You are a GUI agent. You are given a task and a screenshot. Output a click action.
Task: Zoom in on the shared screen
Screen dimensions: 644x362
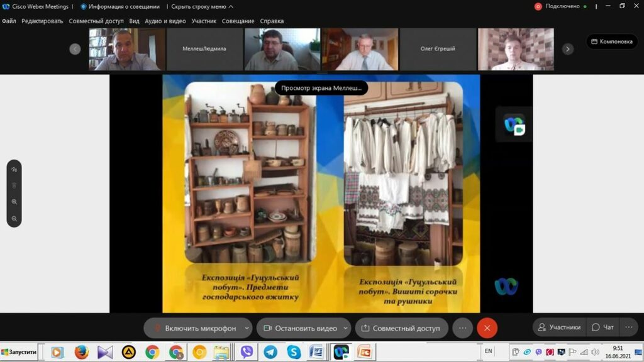pos(14,202)
